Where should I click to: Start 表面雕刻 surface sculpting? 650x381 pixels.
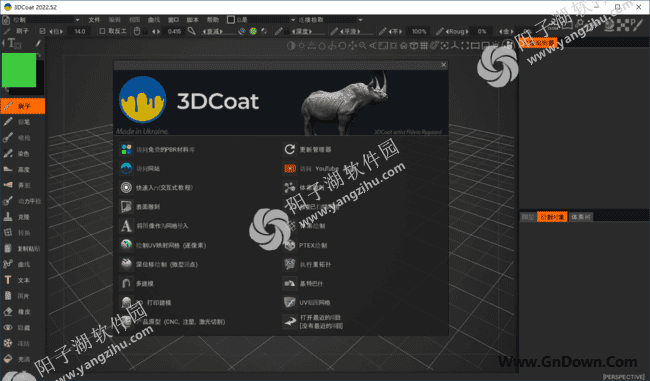(148, 206)
